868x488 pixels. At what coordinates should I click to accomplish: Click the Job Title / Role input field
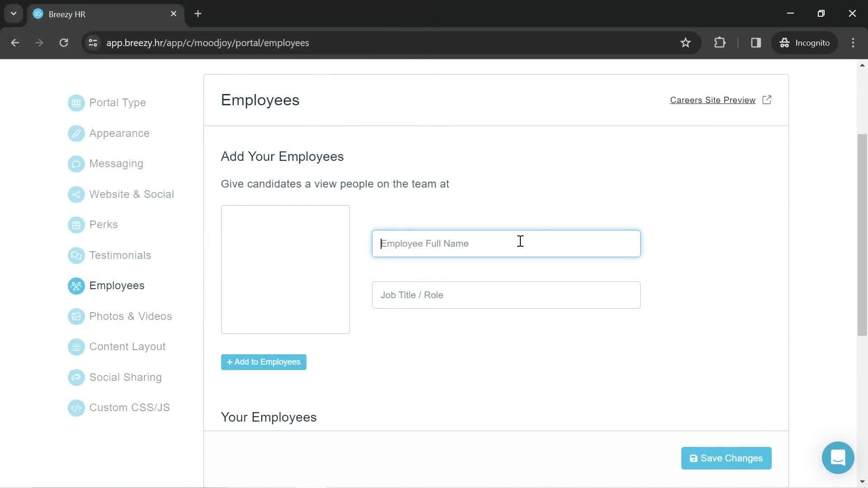506,295
